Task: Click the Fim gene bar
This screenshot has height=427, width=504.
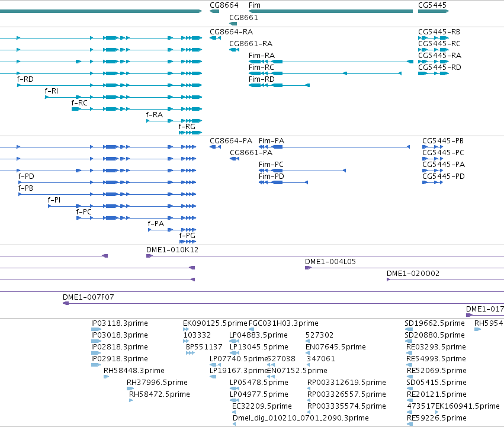Action: (x=330, y=11)
